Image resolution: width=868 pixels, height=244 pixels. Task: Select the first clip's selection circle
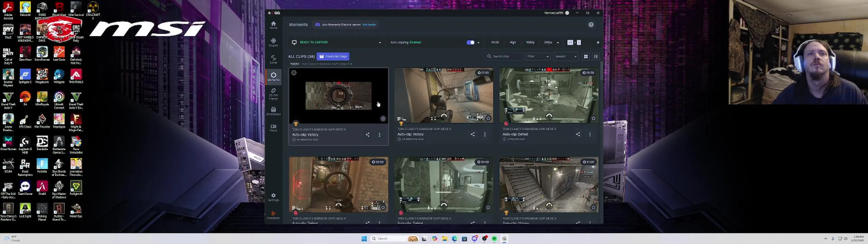(x=294, y=73)
